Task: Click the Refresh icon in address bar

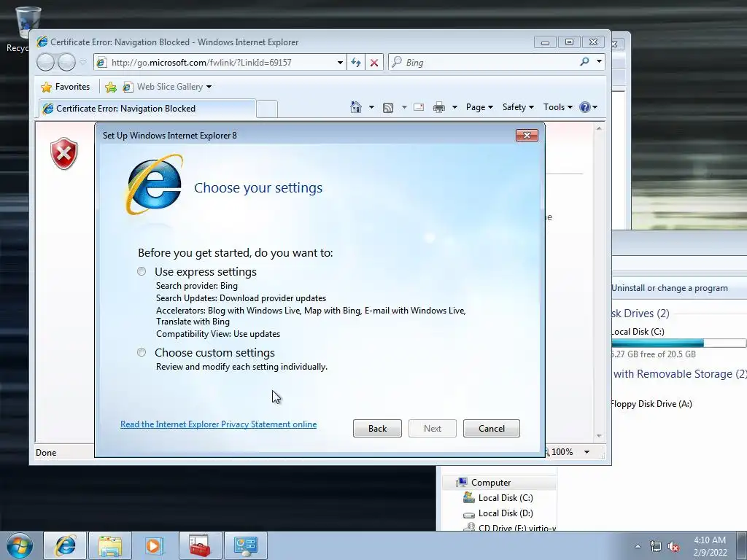Action: pyautogui.click(x=356, y=63)
